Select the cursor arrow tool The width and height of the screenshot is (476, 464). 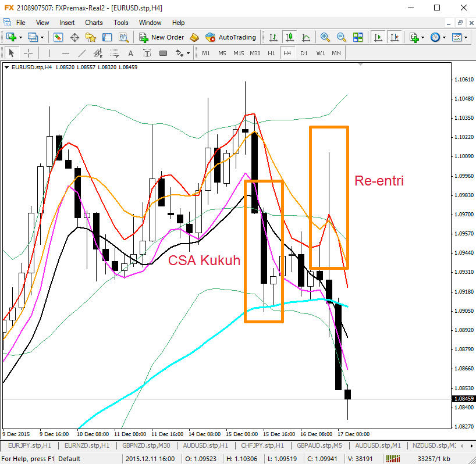pyautogui.click(x=12, y=53)
